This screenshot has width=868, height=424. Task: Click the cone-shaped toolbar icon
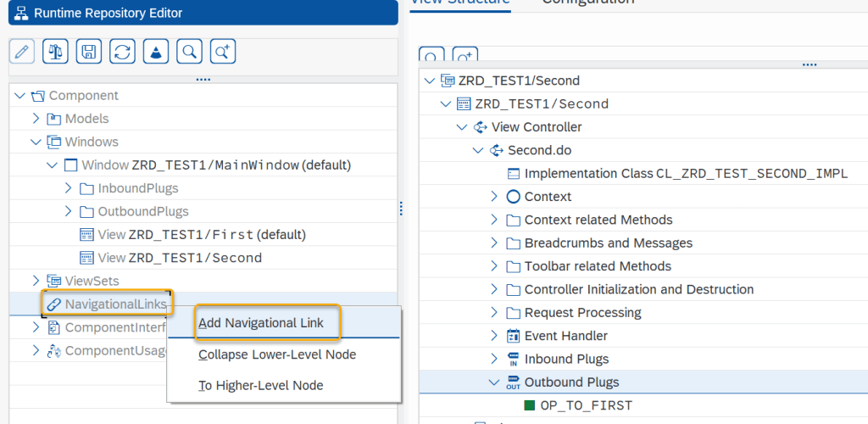click(156, 51)
